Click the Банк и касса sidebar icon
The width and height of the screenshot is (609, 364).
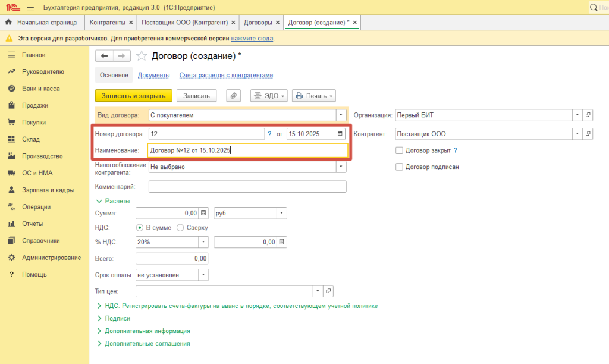pyautogui.click(x=11, y=89)
